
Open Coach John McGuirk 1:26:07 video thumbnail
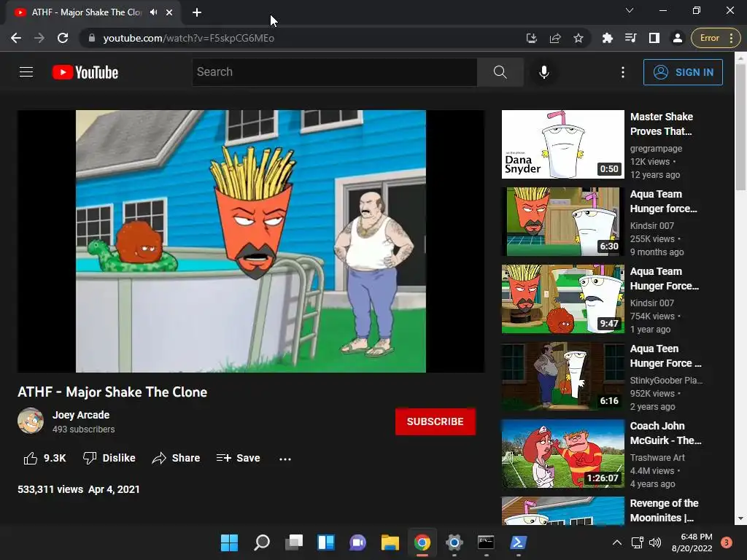click(562, 454)
